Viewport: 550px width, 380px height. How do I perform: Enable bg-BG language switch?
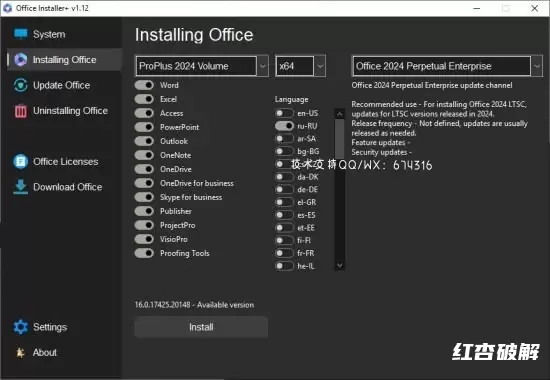point(284,151)
